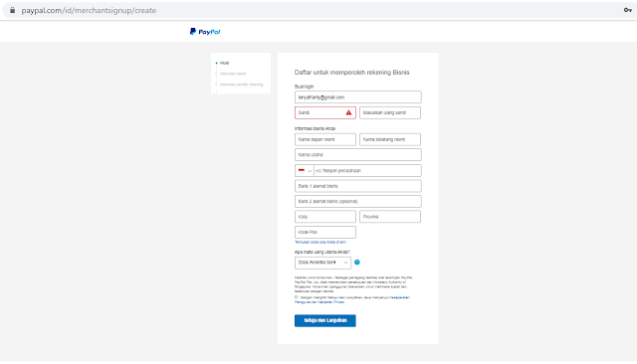Tick the user agreement consent checkbox
637x364 pixels.
tap(297, 297)
